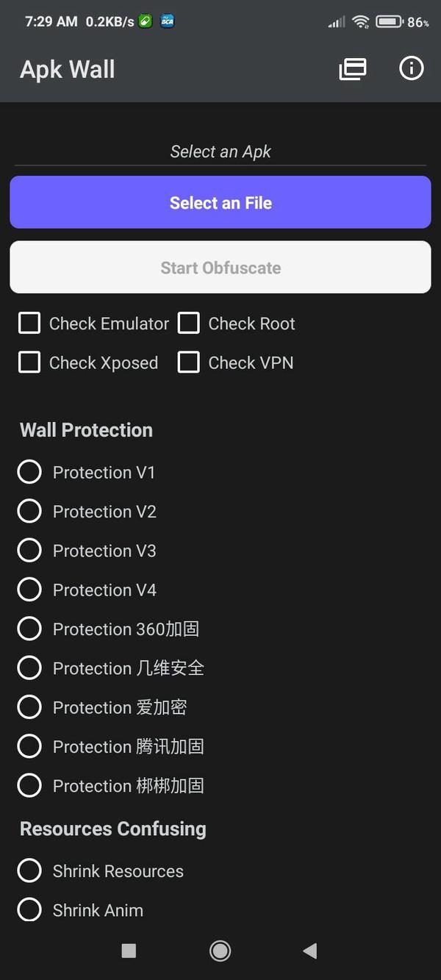Enable the Check Root option

click(x=189, y=323)
